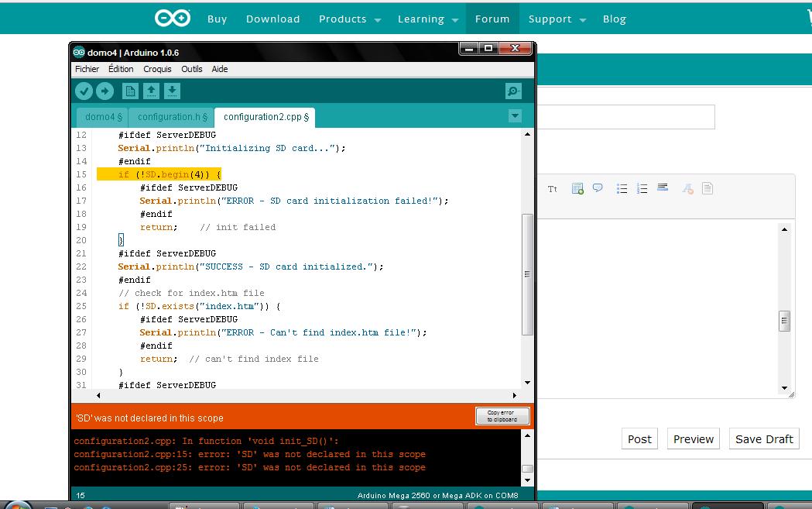
Task: Save the forum post as draft
Action: click(764, 438)
